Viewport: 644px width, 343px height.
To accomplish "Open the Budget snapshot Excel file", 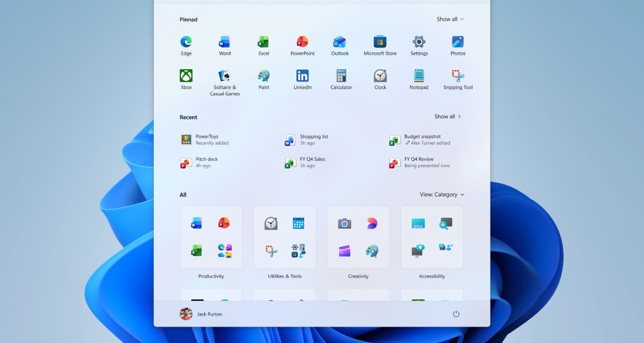I will 420,139.
